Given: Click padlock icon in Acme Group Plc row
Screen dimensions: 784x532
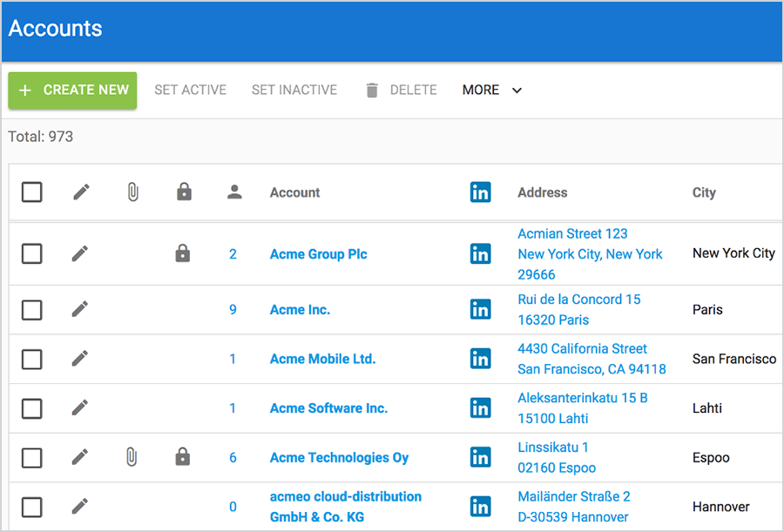Looking at the screenshot, I should point(183,253).
